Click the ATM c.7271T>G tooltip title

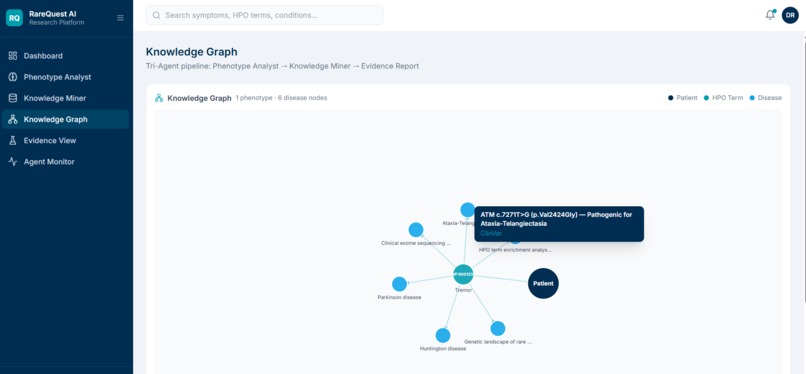(556, 219)
